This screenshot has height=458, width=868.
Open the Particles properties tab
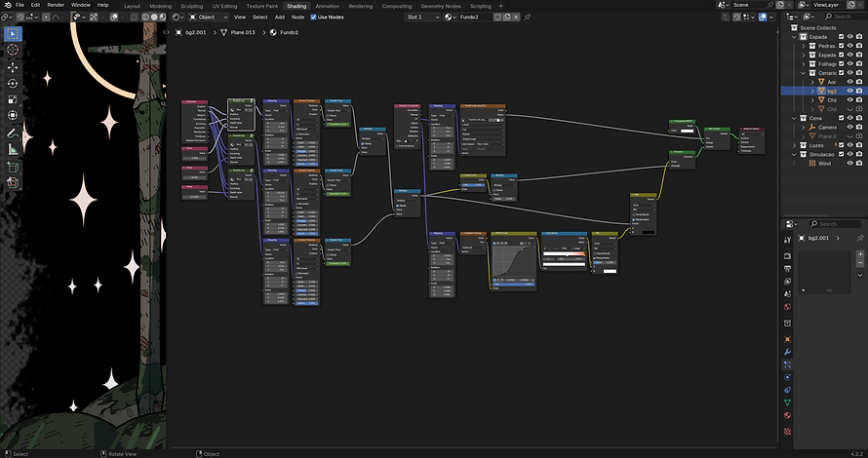coord(787,364)
